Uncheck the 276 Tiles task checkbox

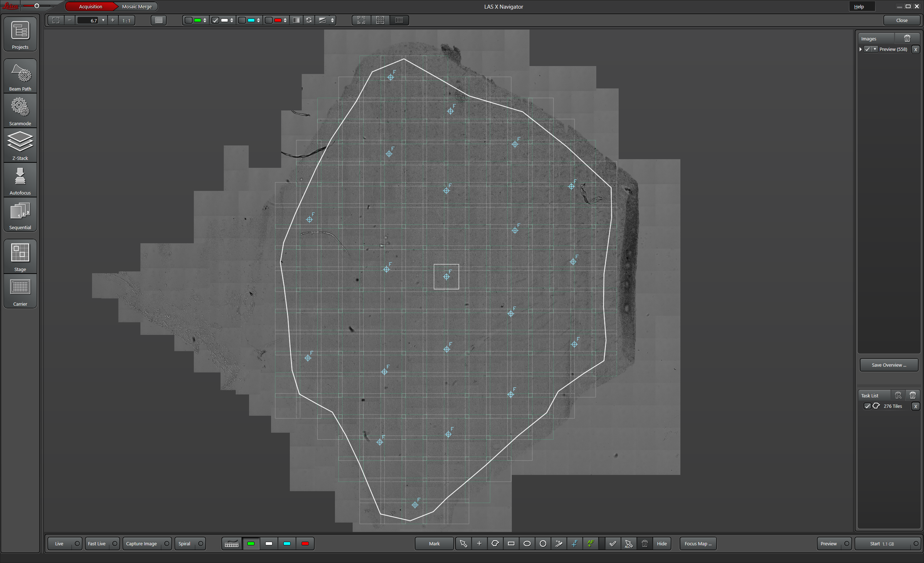pyautogui.click(x=867, y=406)
